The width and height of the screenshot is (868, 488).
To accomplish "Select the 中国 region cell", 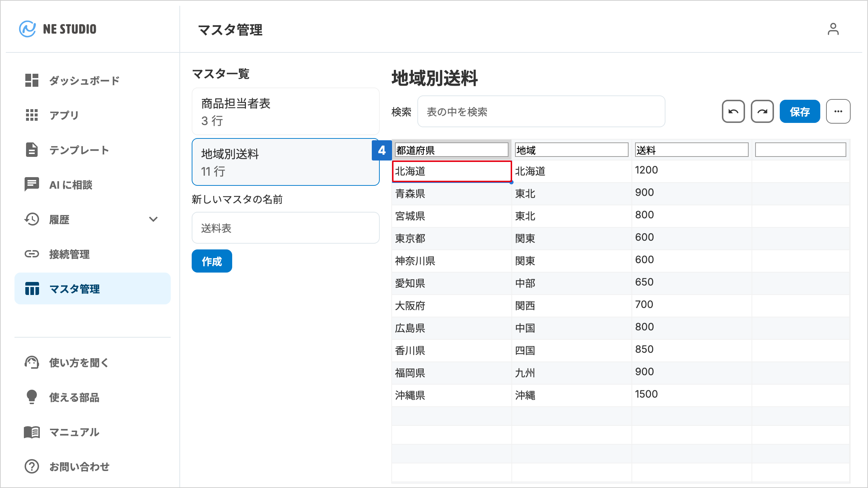I will (572, 328).
